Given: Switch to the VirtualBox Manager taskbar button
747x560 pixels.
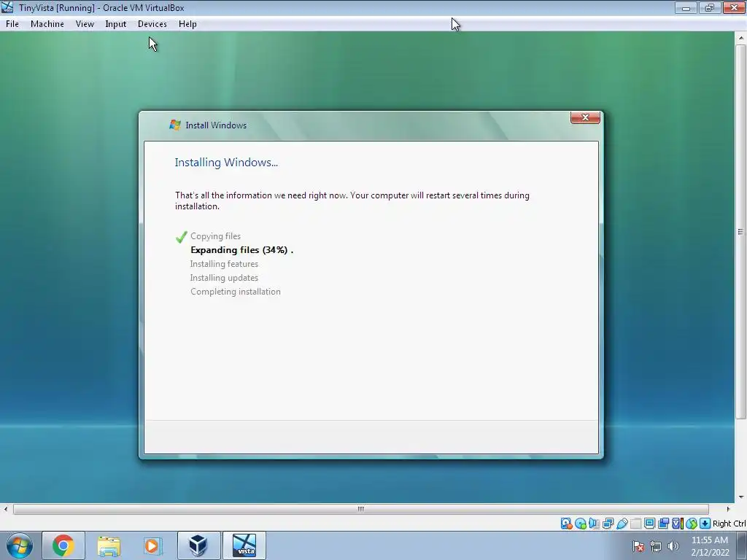Looking at the screenshot, I should pyautogui.click(x=198, y=545).
